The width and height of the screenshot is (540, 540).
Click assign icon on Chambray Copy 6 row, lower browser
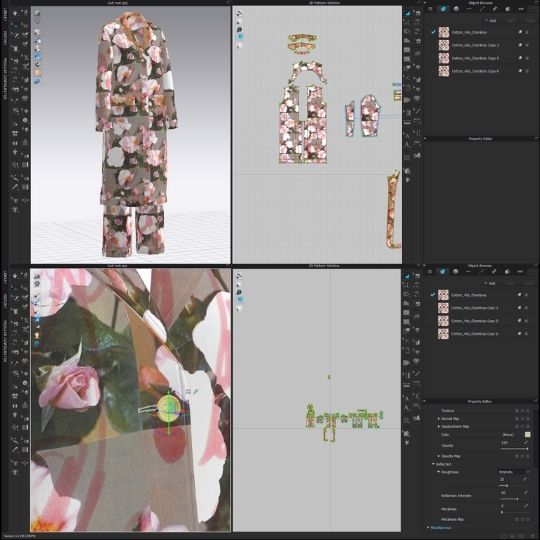[x=520, y=334]
